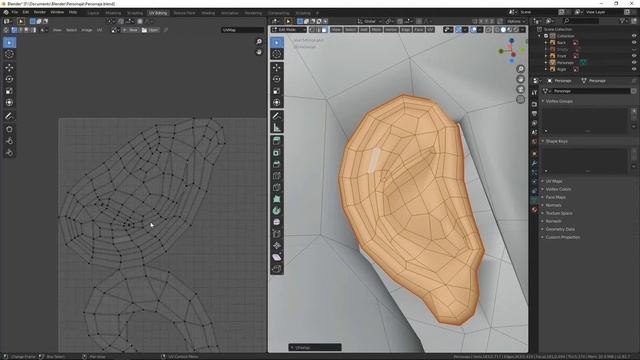
Task: Select the Spin tool
Action: pyautogui.click(x=277, y=211)
